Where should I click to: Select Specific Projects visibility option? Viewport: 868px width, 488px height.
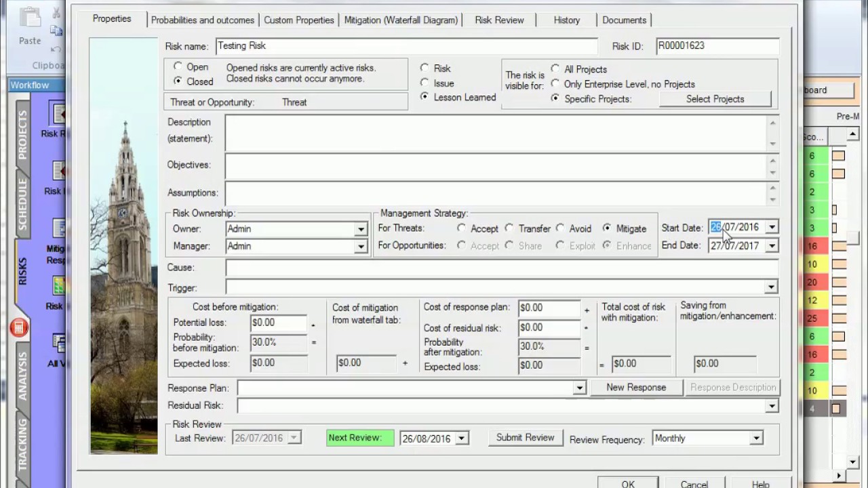pyautogui.click(x=555, y=99)
